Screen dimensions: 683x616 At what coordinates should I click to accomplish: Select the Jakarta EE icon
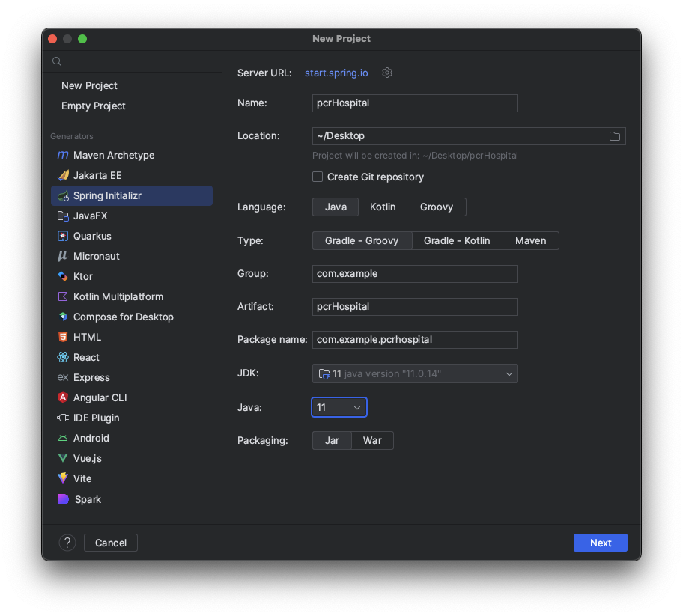[x=63, y=175]
